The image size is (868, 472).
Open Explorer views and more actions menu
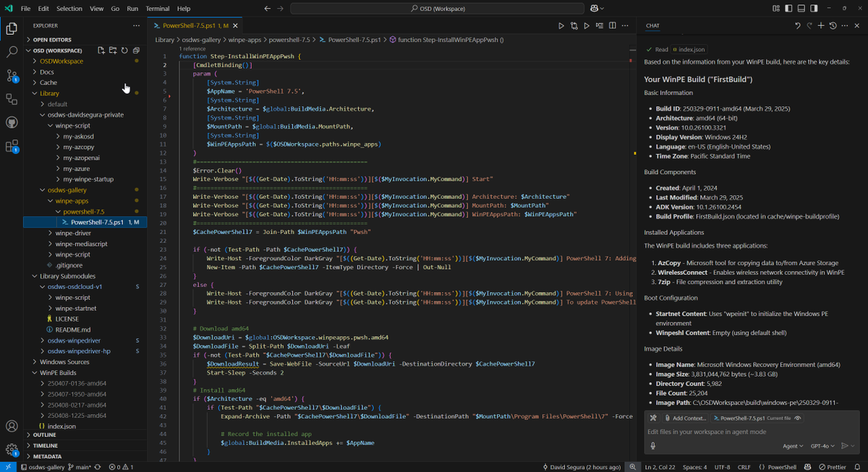tap(136, 25)
